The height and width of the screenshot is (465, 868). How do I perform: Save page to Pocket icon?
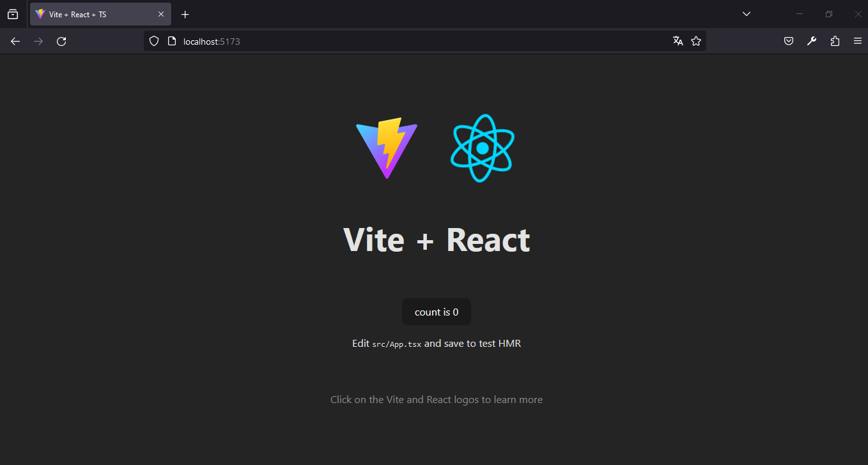(788, 40)
